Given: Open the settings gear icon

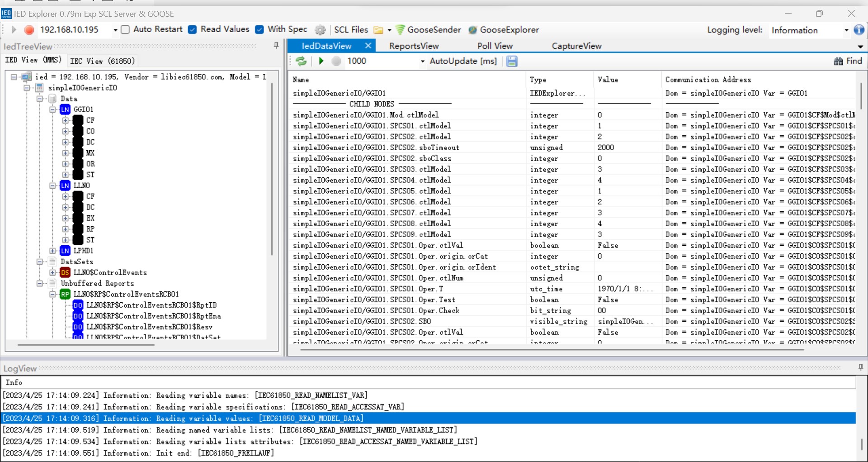Looking at the screenshot, I should pyautogui.click(x=320, y=30).
